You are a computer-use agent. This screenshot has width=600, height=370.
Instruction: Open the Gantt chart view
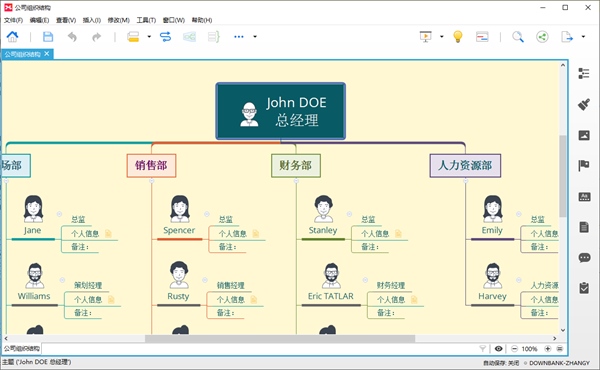point(482,37)
